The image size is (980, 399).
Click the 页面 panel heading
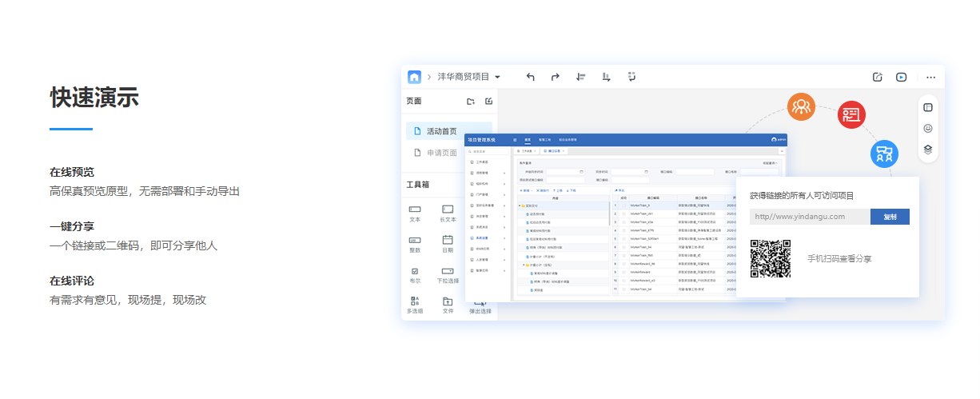pos(413,102)
